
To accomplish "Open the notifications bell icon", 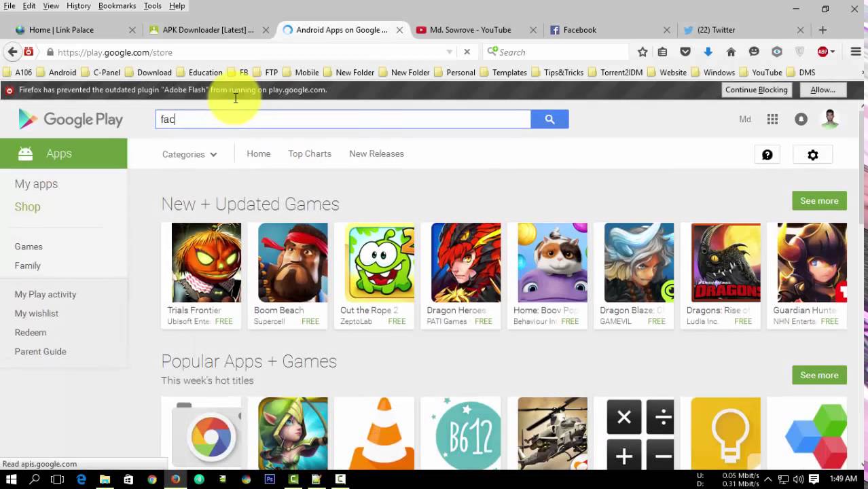I will click(x=801, y=119).
